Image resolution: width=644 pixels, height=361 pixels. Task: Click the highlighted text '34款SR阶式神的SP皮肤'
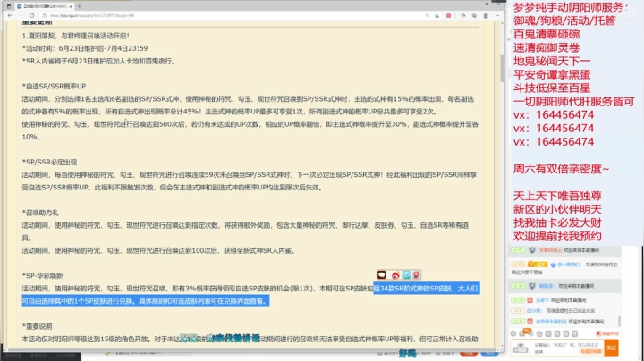click(x=414, y=289)
